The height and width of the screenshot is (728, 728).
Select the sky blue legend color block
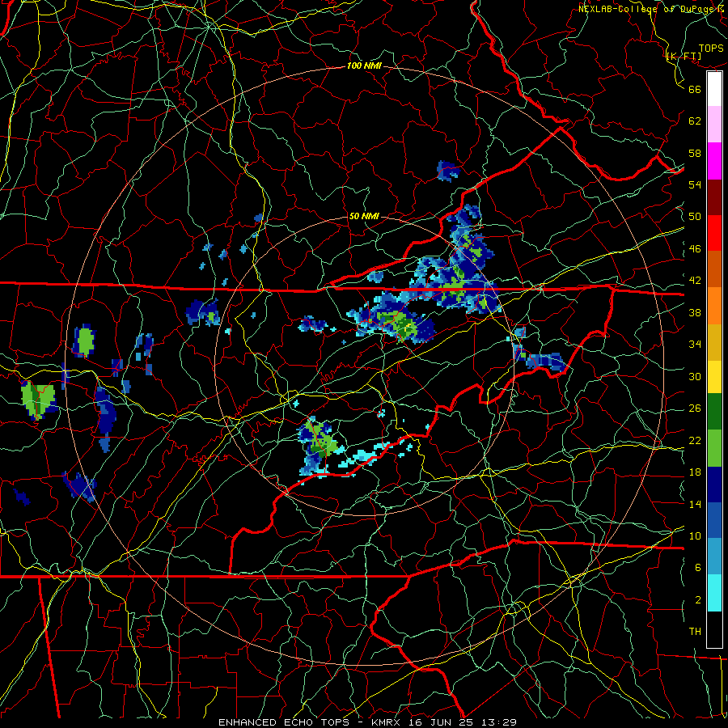714,557
